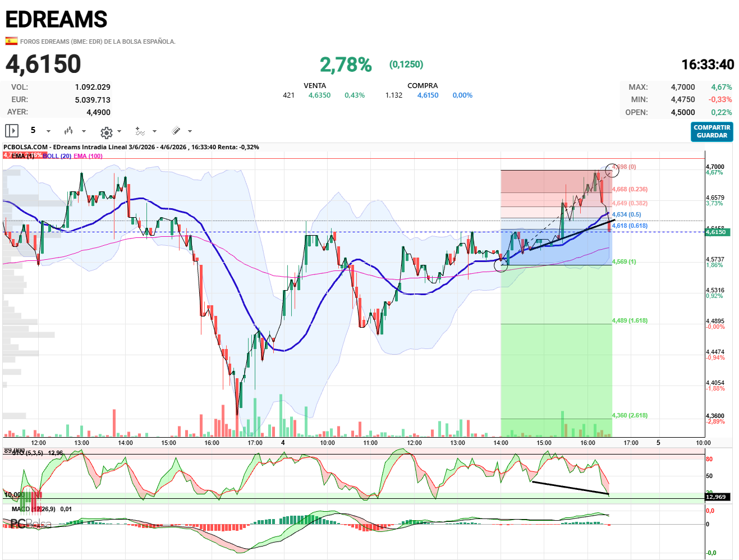
Task: Click the stochastic value tag 12,969
Action: tap(718, 497)
